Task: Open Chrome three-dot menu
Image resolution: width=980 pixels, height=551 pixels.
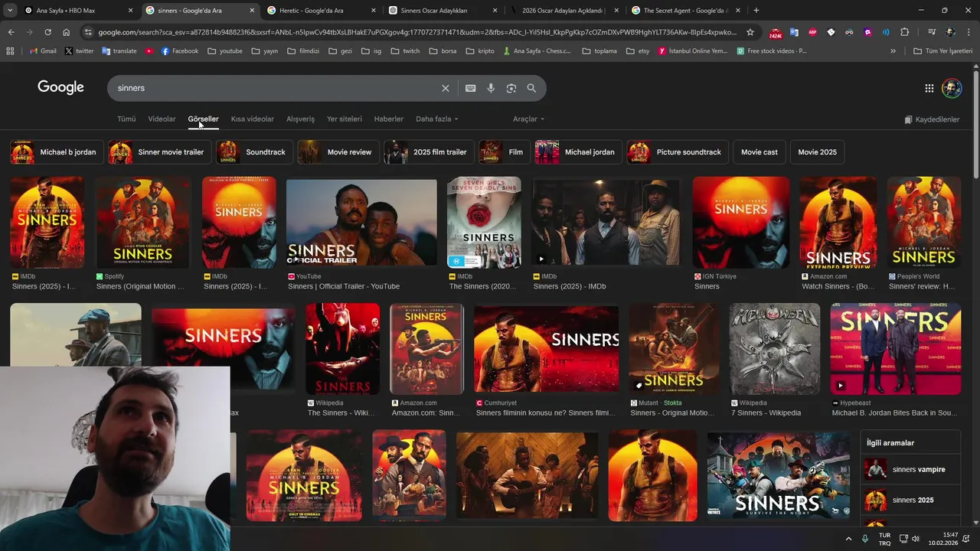Action: (969, 32)
